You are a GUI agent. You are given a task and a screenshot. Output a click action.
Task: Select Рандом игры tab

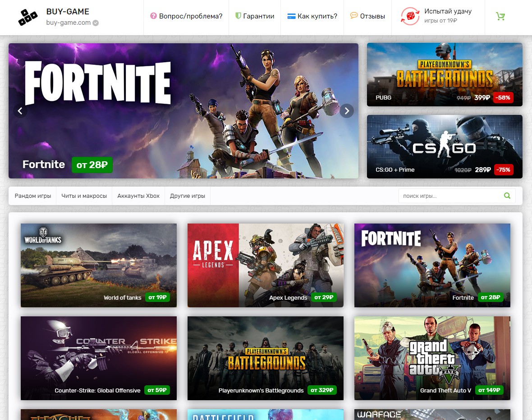[x=32, y=196]
